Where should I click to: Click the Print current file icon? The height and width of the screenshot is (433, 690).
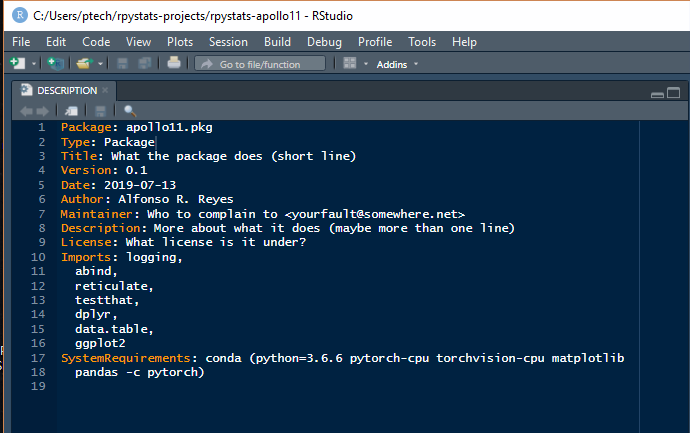pyautogui.click(x=174, y=63)
